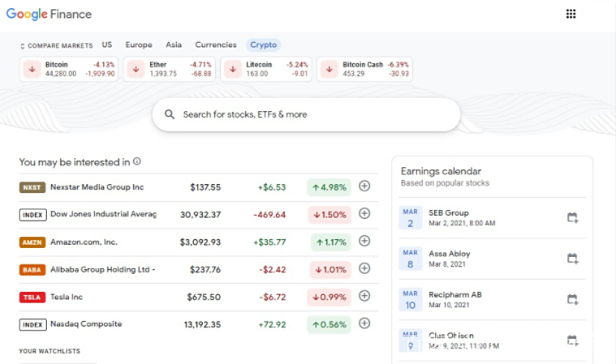616x364 pixels.
Task: Open the Bitcoin Cash price card
Action: pos(364,69)
